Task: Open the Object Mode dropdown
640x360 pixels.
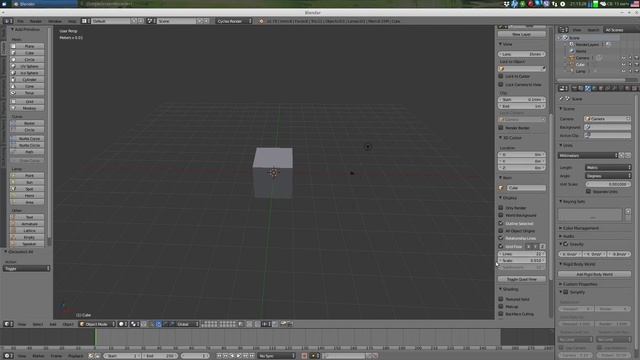Action: coord(97,324)
